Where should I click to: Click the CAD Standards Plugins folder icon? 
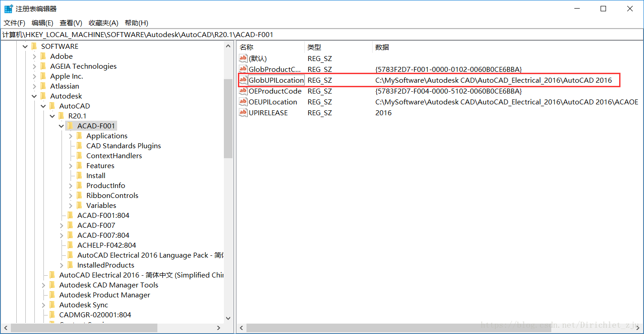tap(79, 146)
